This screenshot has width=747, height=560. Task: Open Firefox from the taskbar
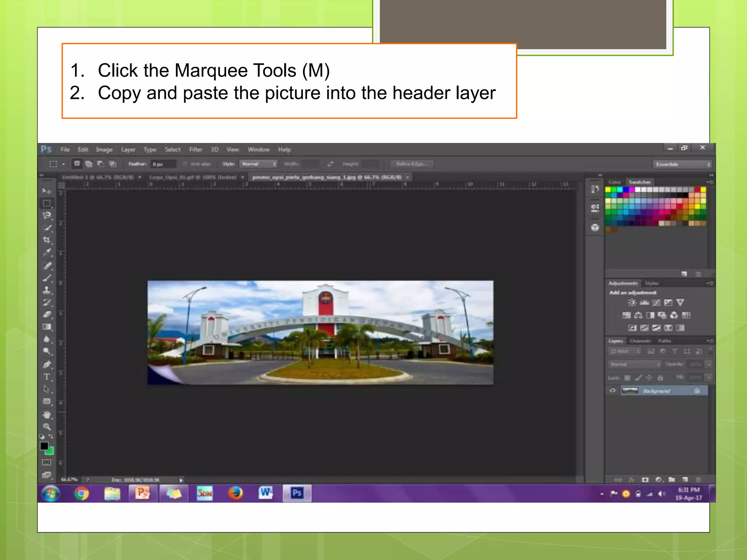point(236,493)
